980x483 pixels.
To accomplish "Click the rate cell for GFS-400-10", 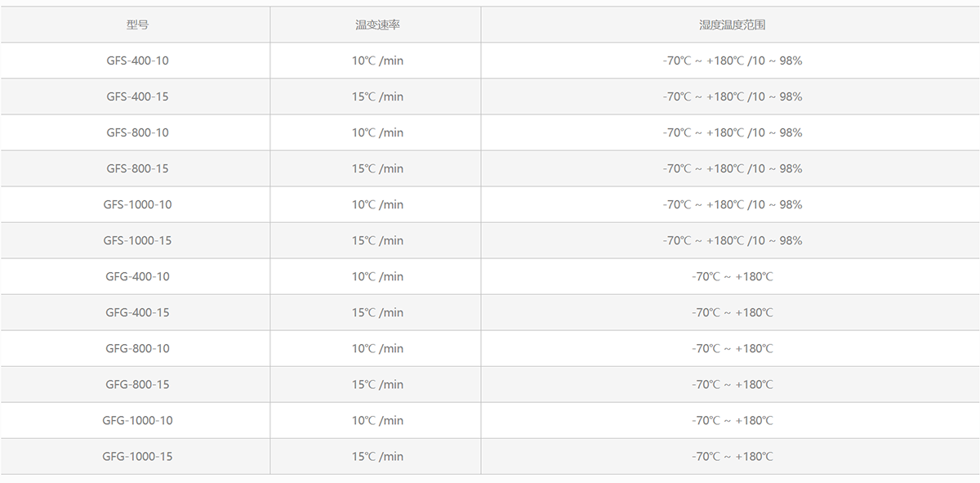I will point(377,60).
